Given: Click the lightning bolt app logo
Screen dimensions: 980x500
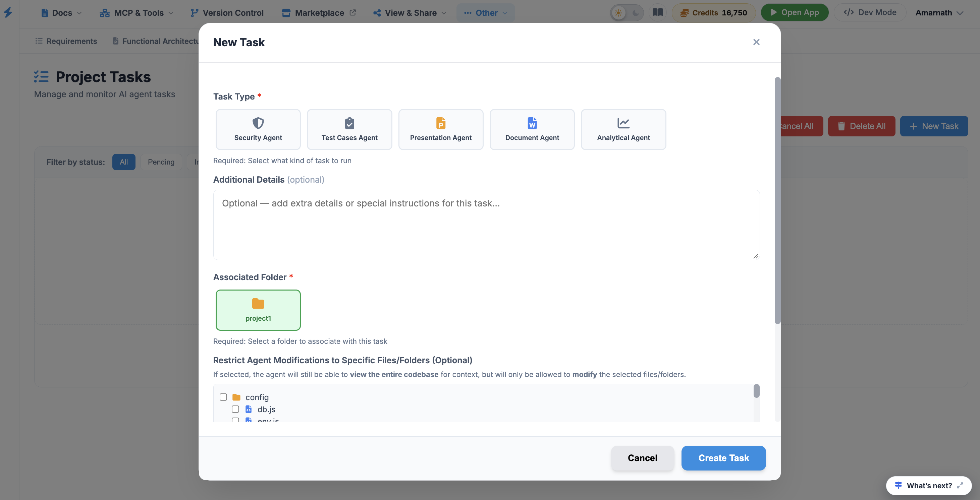Looking at the screenshot, I should pos(8,12).
